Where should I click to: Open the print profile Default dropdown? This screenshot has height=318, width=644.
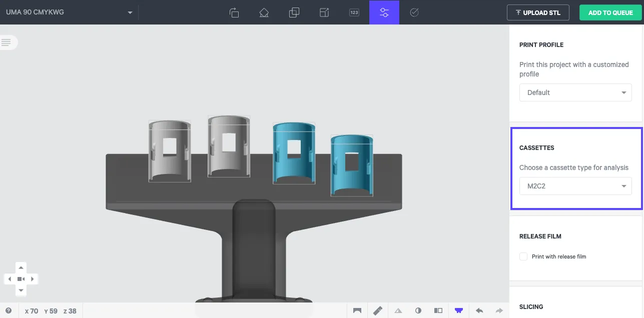click(575, 92)
